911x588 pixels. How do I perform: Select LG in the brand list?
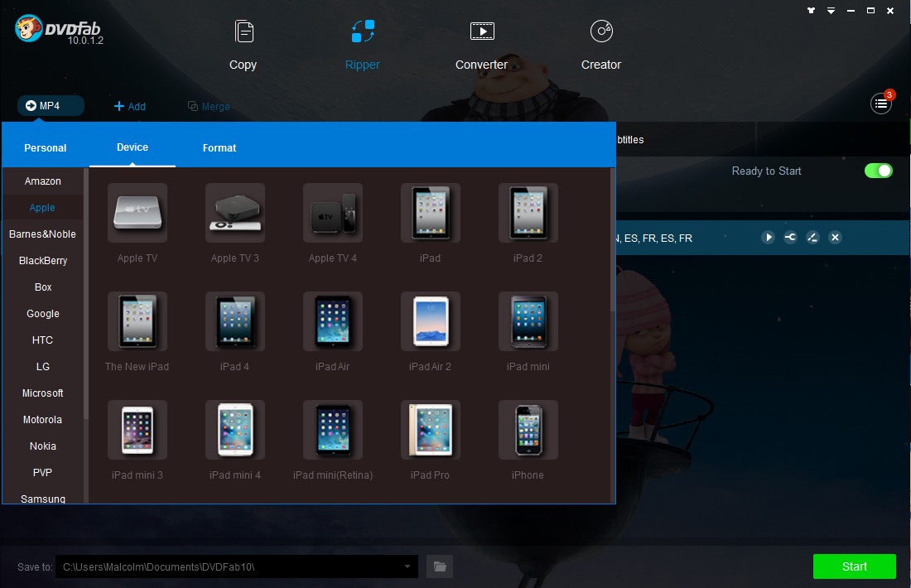point(43,367)
